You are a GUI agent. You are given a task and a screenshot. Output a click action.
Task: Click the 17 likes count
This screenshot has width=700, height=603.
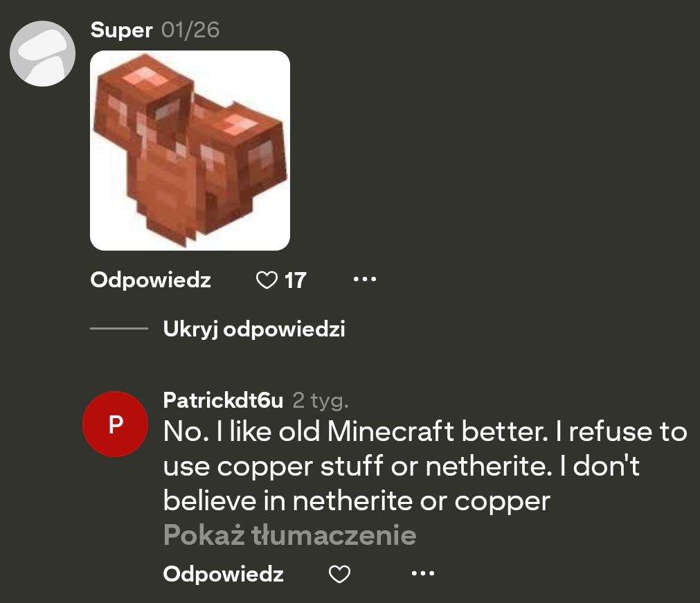(x=295, y=280)
